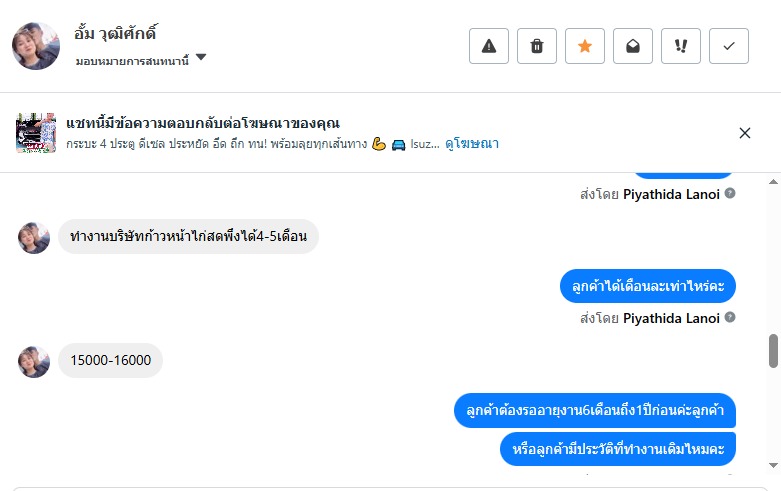Click the scroll up arrow in chat
The height and width of the screenshot is (491, 781).
tap(773, 182)
